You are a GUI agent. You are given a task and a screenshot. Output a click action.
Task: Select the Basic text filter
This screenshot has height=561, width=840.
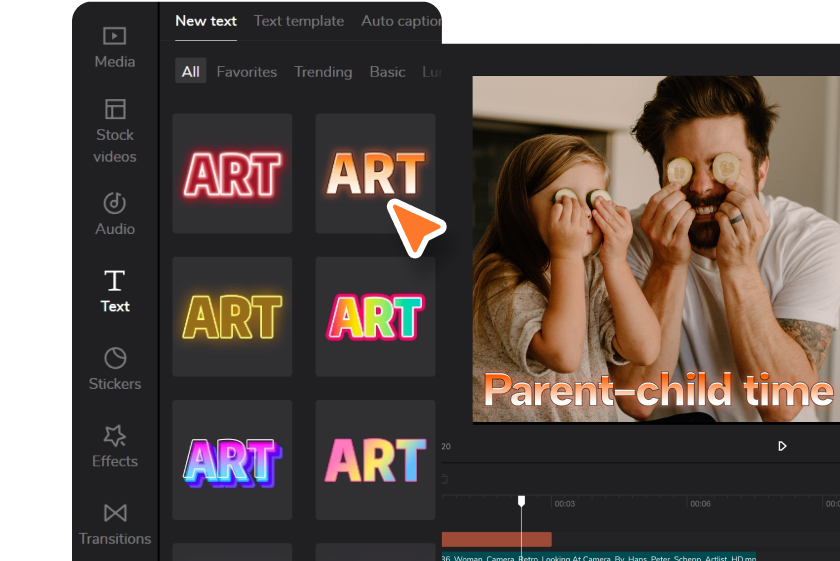click(387, 72)
